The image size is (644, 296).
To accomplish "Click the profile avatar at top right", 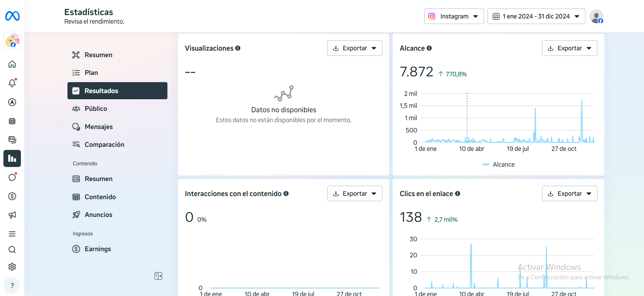I will click(596, 16).
